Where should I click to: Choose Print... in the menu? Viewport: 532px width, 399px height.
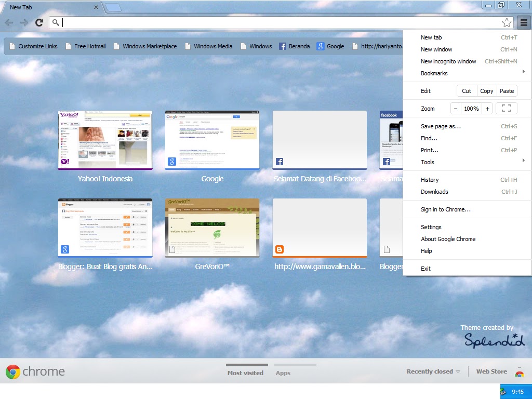[x=467, y=150]
